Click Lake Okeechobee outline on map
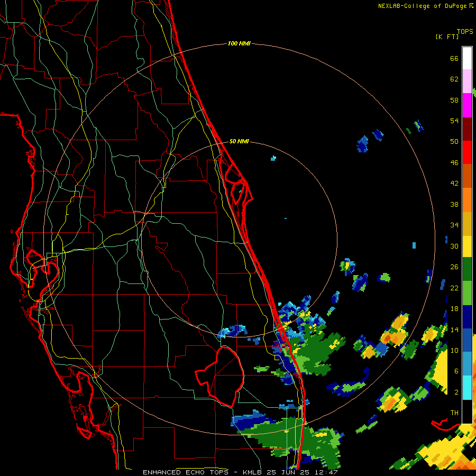Screen dimensions: 476x476 tap(219, 377)
